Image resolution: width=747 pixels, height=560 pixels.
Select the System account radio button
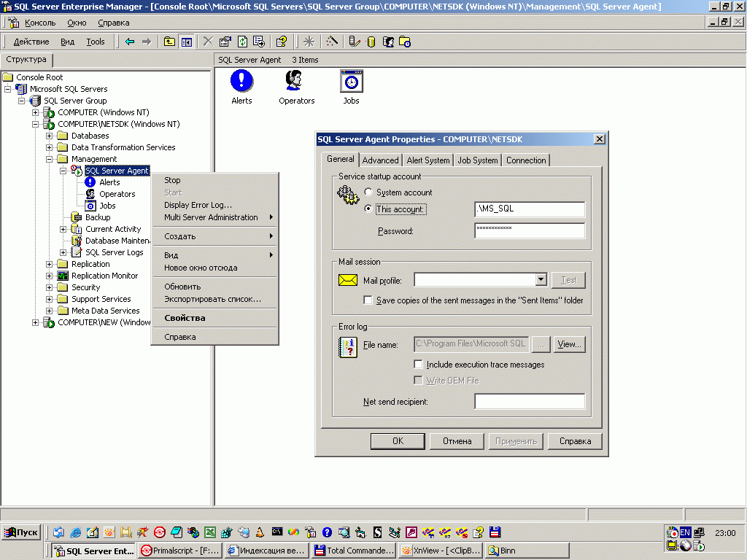[x=368, y=192]
